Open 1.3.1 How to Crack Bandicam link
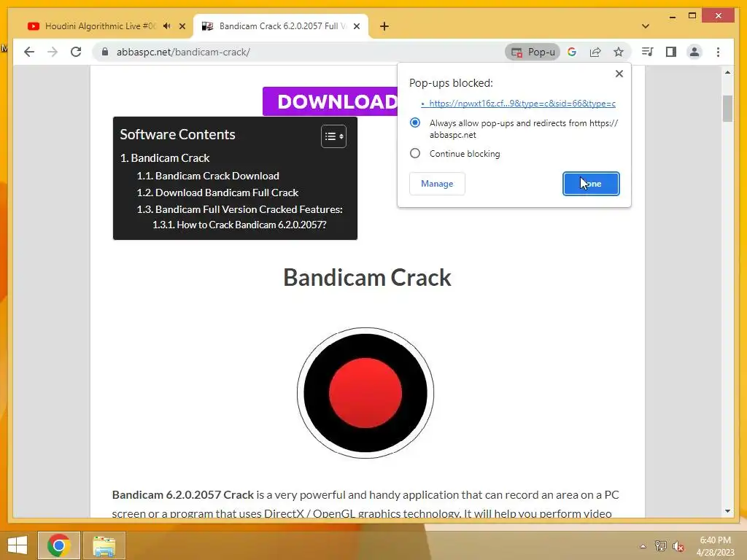Screen dimensions: 747x560 239,225
